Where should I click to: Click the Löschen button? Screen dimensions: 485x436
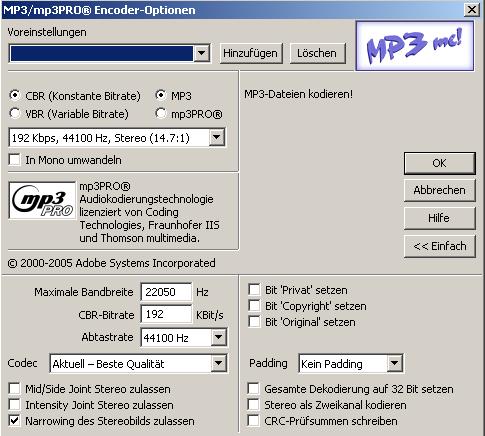(317, 53)
